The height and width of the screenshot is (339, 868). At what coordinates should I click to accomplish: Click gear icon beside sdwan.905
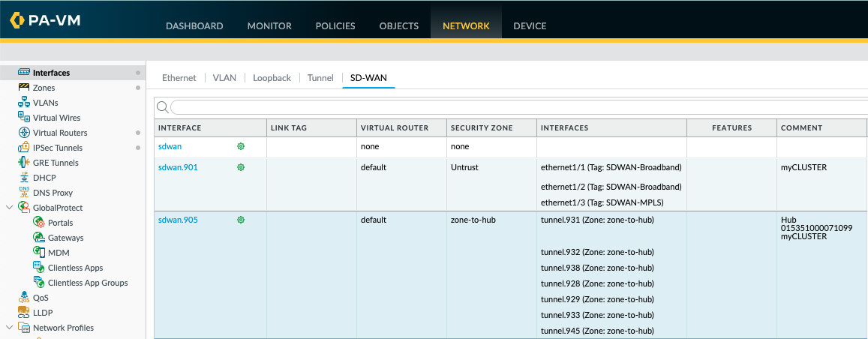[x=241, y=220]
